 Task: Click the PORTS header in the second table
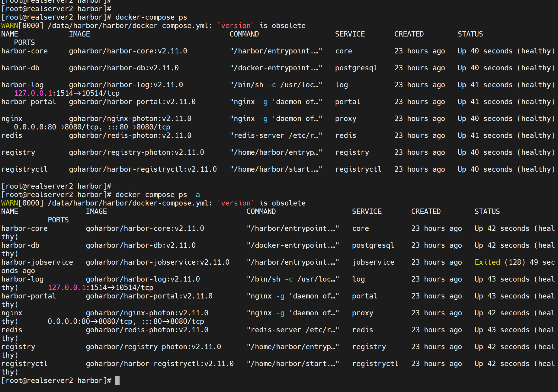click(58, 220)
